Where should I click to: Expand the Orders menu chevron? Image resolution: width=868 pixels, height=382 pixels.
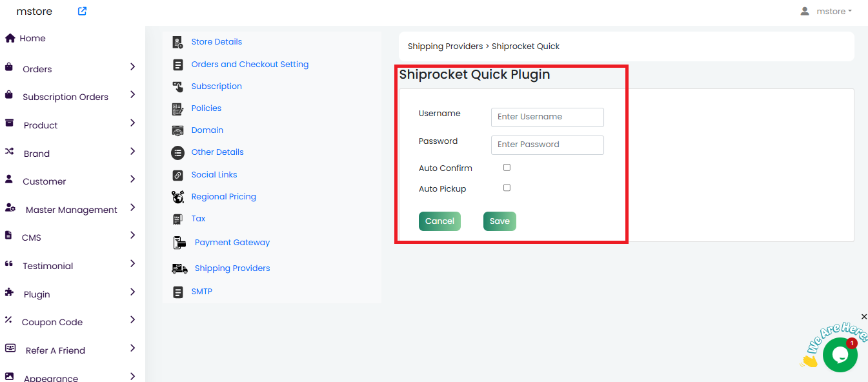click(x=132, y=67)
